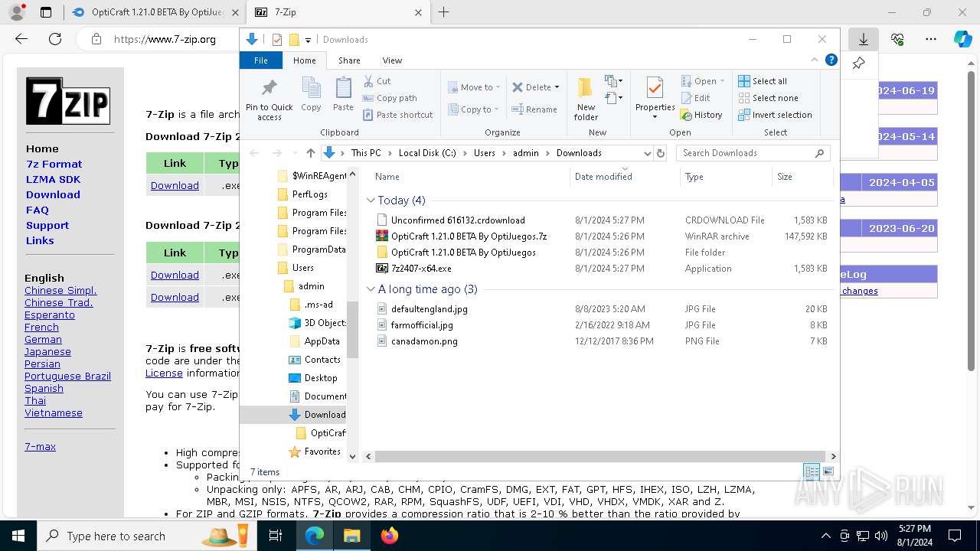Open the File menu tab

[x=261, y=60]
